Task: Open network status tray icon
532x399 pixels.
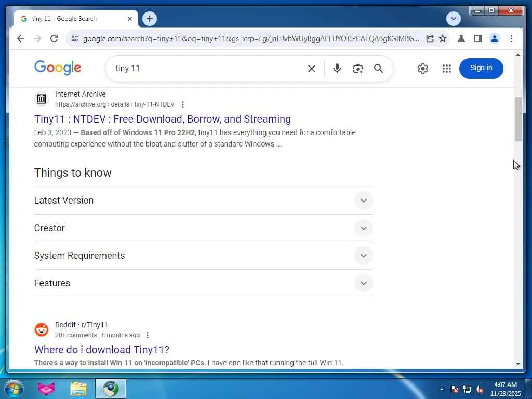Action: click(x=467, y=389)
